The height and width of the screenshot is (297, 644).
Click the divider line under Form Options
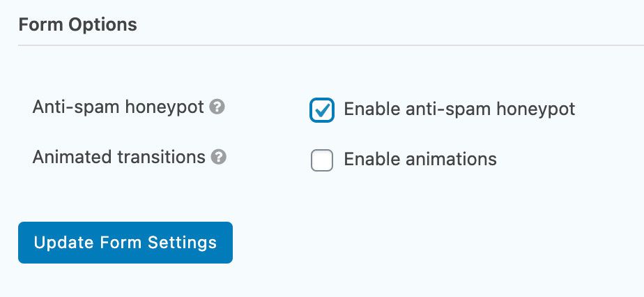click(331, 45)
